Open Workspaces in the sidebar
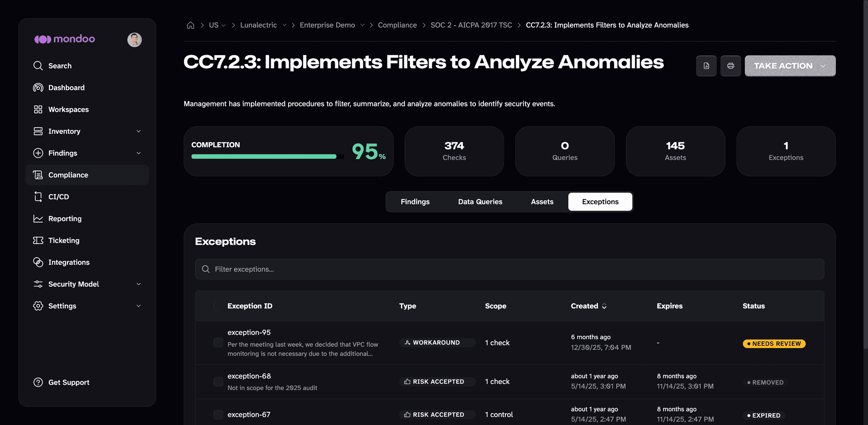The height and width of the screenshot is (425, 868). point(87,109)
